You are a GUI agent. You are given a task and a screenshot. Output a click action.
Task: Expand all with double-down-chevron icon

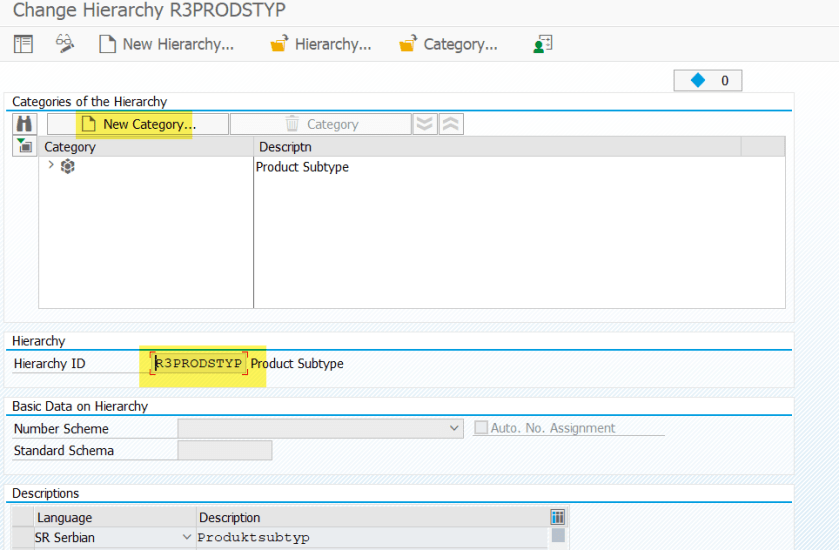click(425, 124)
